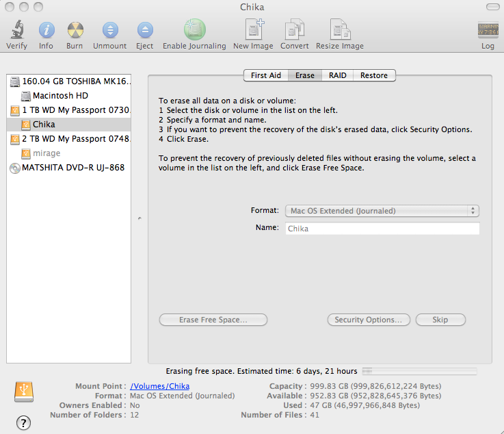
Task: Select the 160.04 GB TOSHIBA disk
Action: [69, 81]
